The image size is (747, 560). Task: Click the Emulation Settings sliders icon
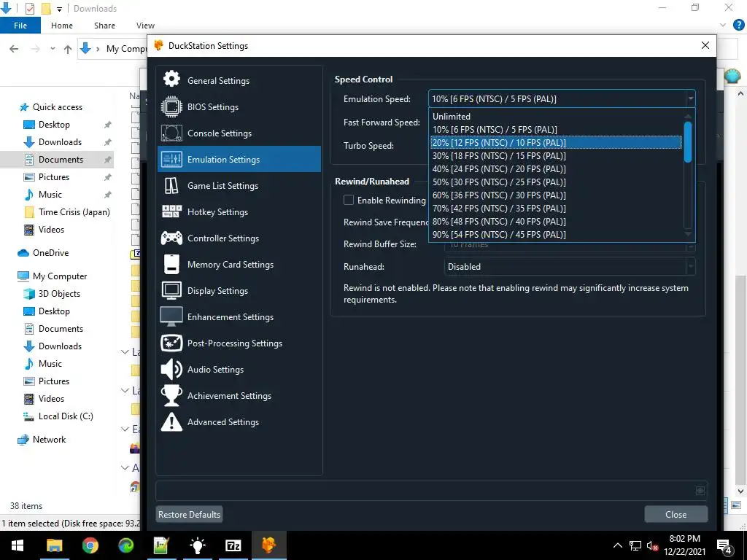pyautogui.click(x=171, y=159)
